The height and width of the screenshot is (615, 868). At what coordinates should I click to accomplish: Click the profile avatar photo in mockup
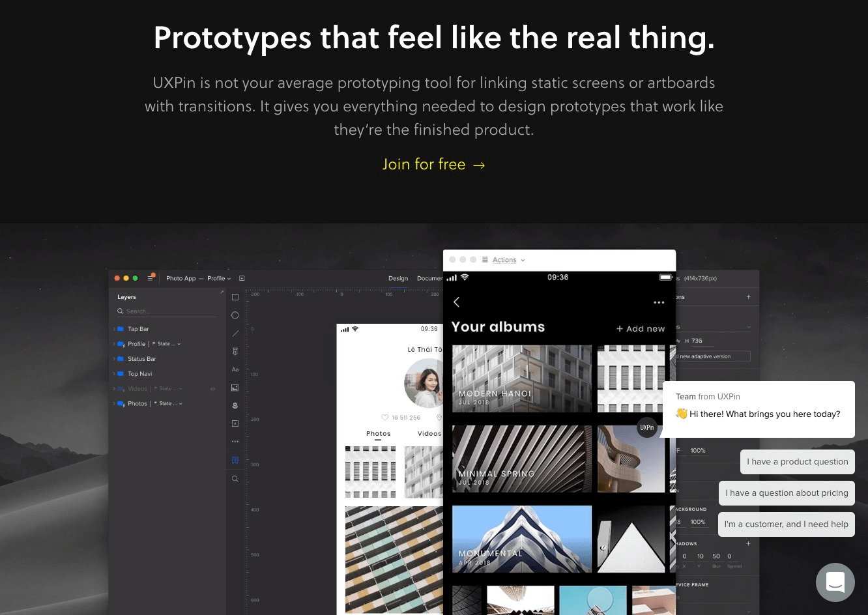(x=424, y=383)
